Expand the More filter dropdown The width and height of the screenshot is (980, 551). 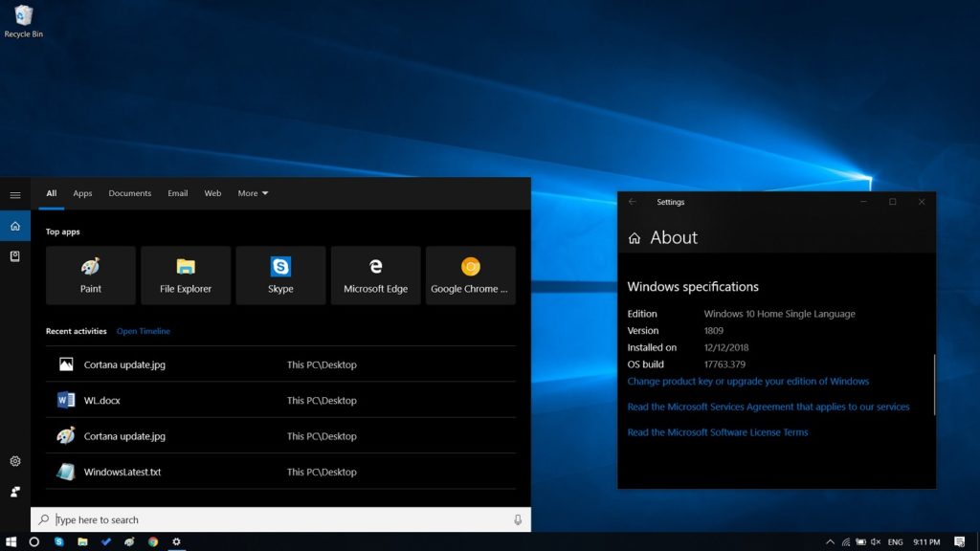(x=252, y=193)
